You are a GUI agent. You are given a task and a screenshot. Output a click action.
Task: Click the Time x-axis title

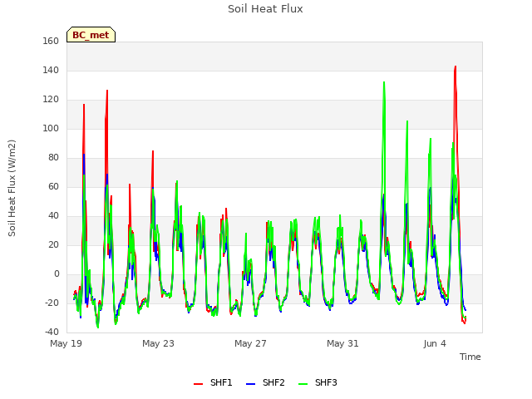coord(470,357)
